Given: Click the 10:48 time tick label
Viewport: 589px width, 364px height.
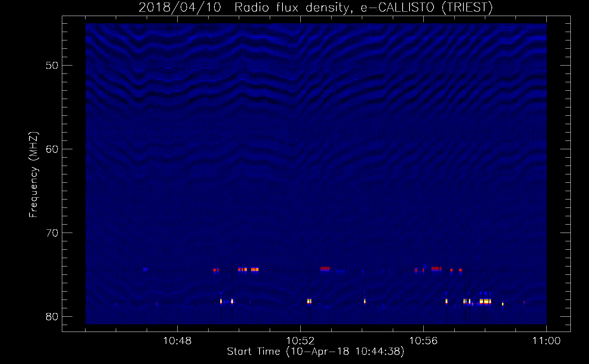Looking at the screenshot, I should pyautogui.click(x=177, y=341).
